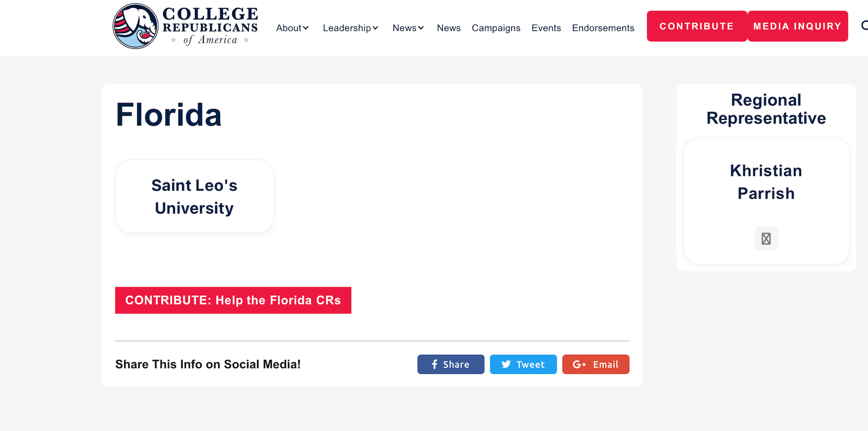Image resolution: width=868 pixels, height=431 pixels.
Task: Navigate to Endorsements
Action: point(603,28)
